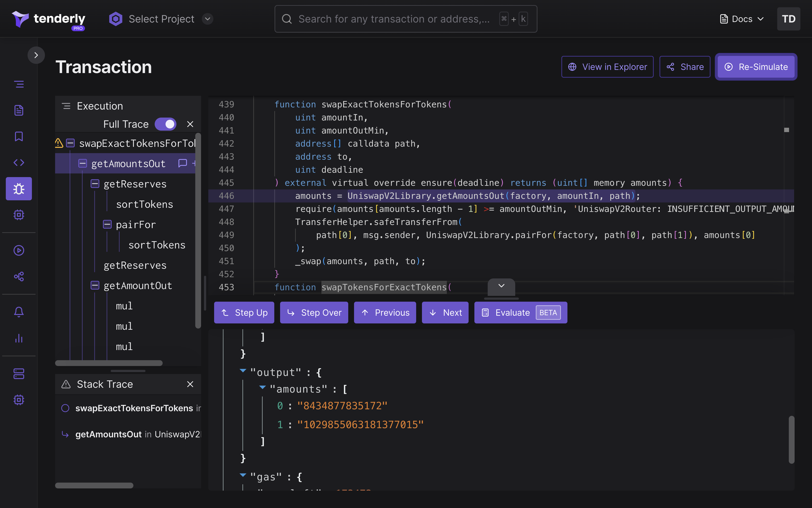Click the Stack Trace horizontal scrollbar

[x=94, y=486]
